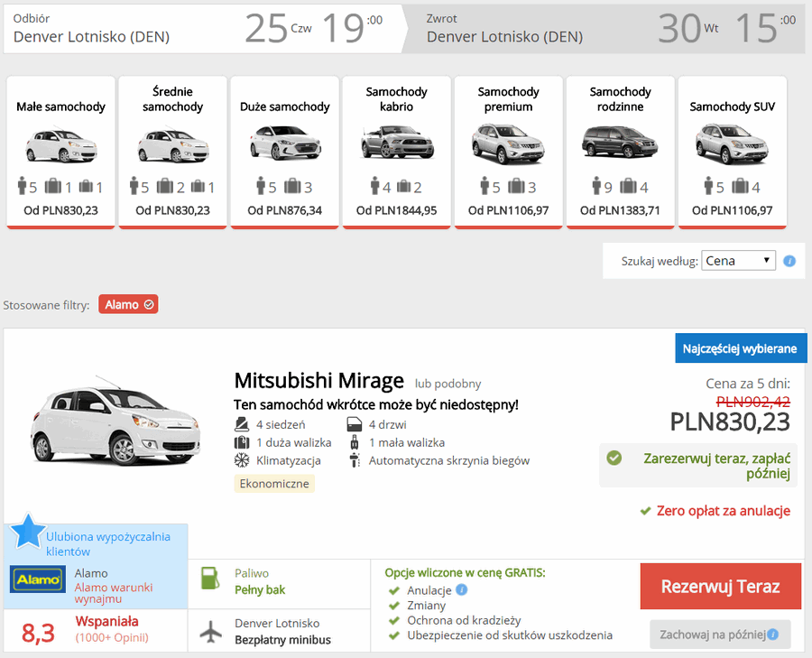Click the return time 15:00
This screenshot has height=658, width=812.
tap(765, 29)
